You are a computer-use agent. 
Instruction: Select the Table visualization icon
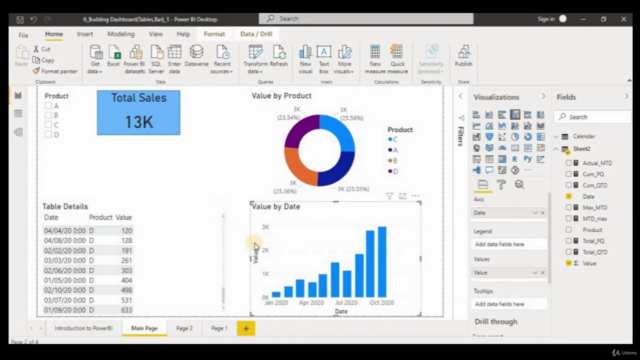pos(489,159)
